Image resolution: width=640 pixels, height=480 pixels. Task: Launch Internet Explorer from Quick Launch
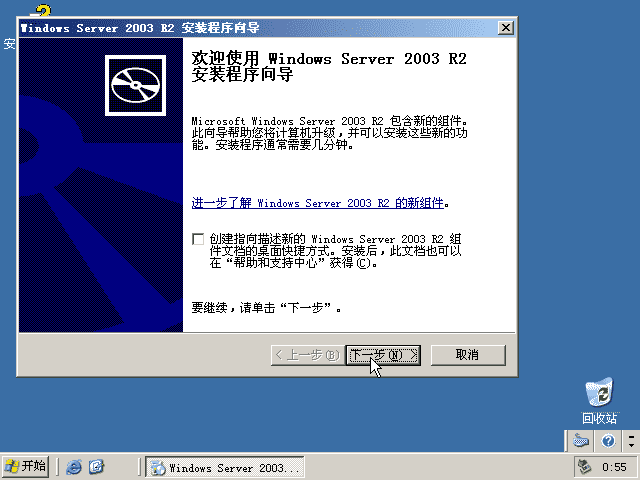click(x=73, y=467)
